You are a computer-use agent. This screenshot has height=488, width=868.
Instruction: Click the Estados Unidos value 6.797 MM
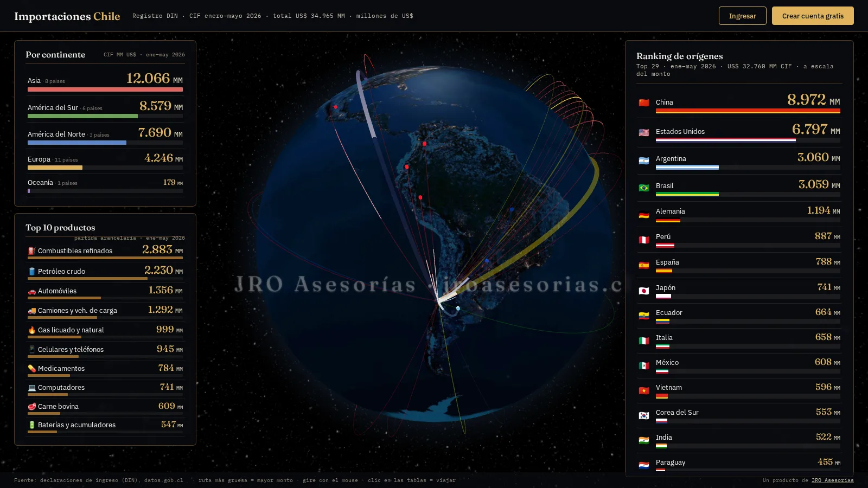(816, 129)
